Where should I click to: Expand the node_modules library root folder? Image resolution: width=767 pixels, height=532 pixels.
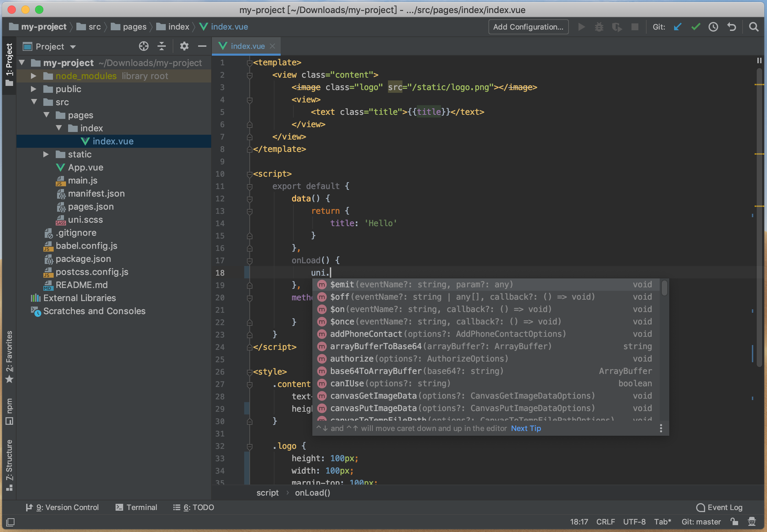(x=34, y=76)
